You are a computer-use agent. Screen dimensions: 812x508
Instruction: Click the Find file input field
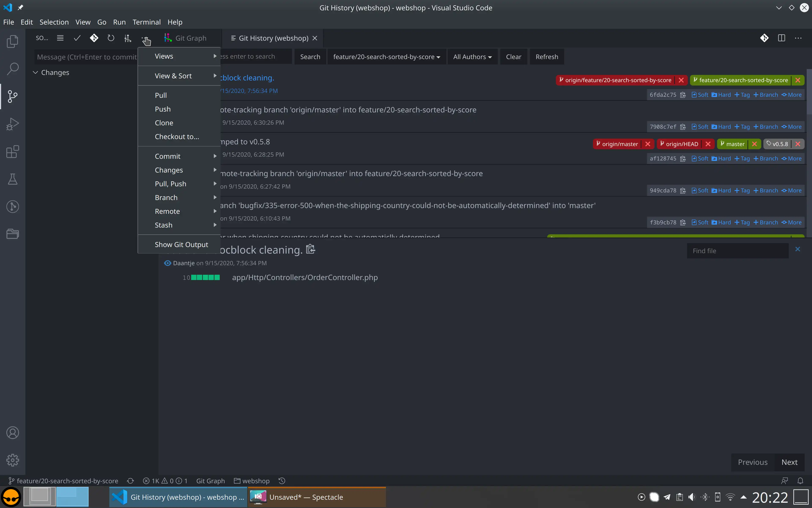tap(738, 251)
